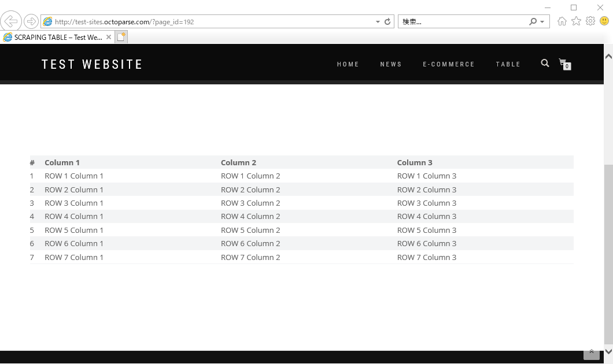Close the SCRAPING TABLE tab
This screenshot has height=364, width=613.
pyautogui.click(x=109, y=37)
